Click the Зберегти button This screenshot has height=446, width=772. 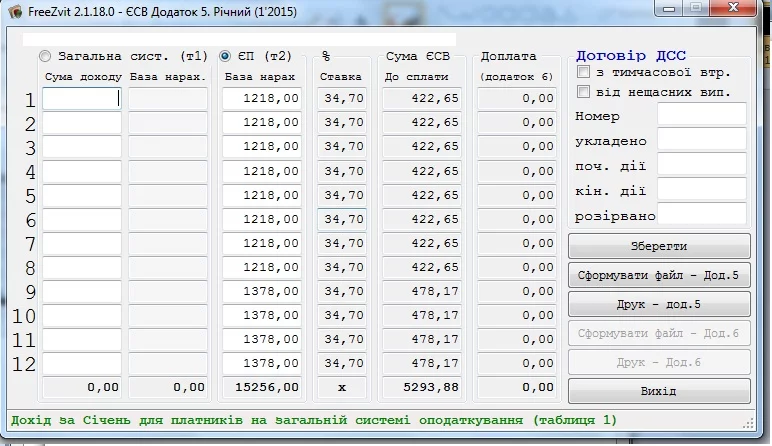(x=659, y=246)
